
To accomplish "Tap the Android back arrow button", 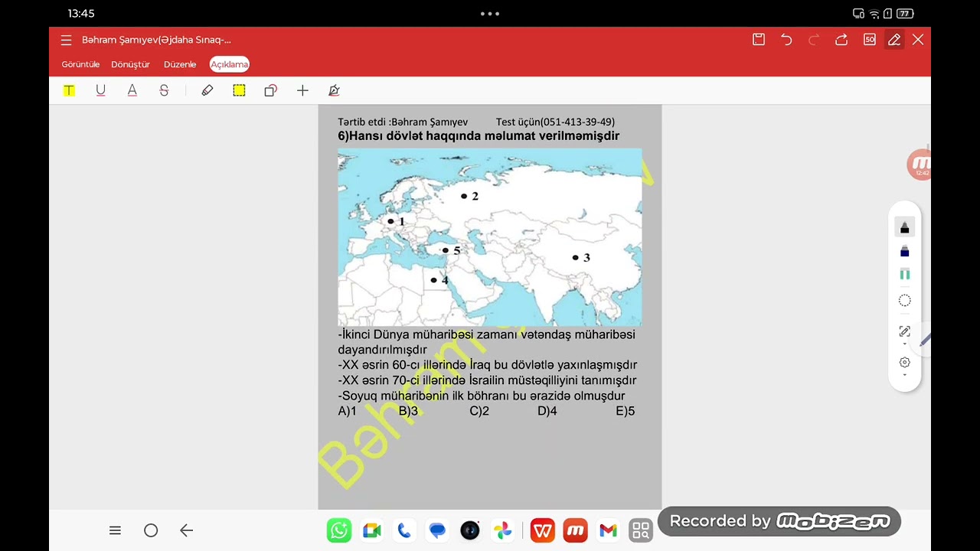I will tap(186, 530).
